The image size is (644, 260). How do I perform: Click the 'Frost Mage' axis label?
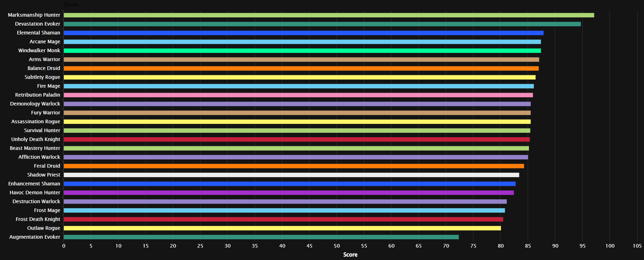pyautogui.click(x=47, y=210)
